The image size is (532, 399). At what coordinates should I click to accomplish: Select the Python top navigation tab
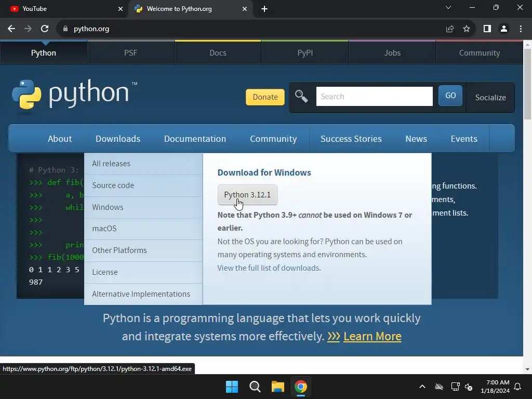[44, 52]
